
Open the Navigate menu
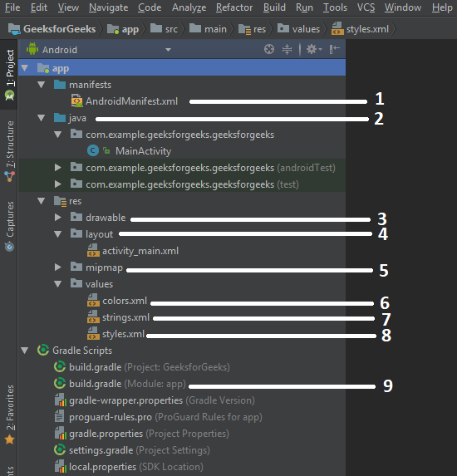pos(108,7)
